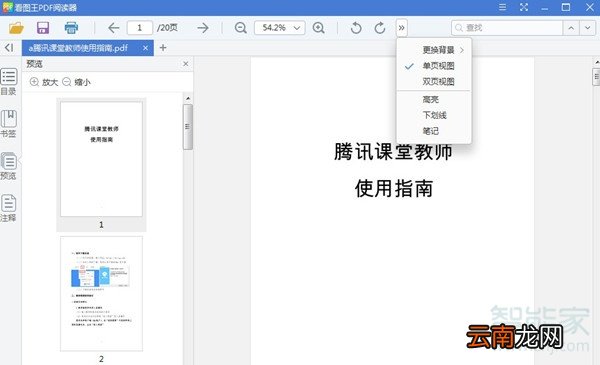
Task: Open the 更换背景 submenu
Action: click(x=434, y=50)
